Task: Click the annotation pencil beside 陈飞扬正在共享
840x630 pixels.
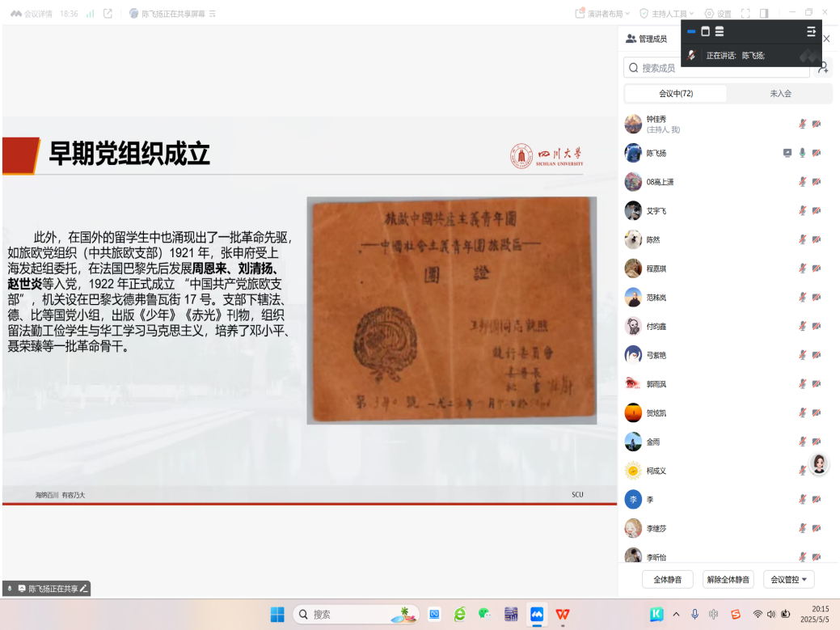Action: (x=83, y=589)
